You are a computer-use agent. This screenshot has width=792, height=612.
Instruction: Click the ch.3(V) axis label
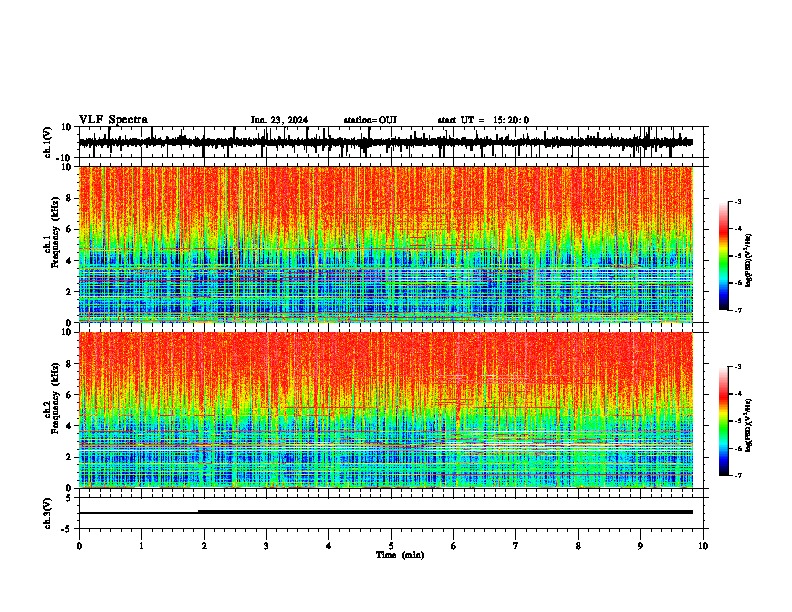coord(48,513)
